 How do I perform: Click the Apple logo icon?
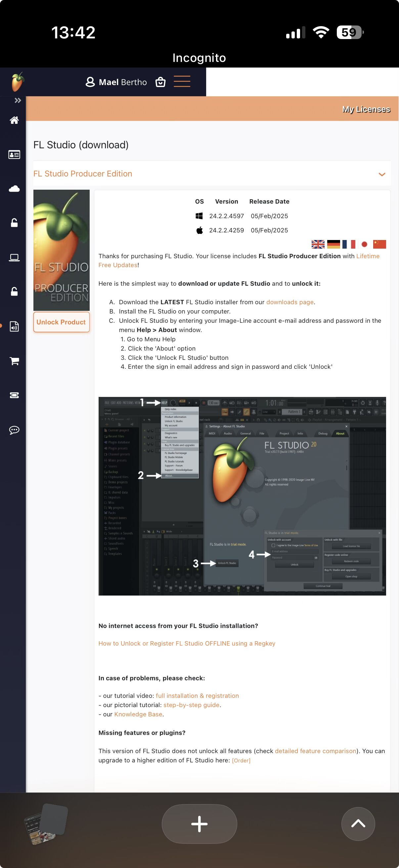coord(199,230)
